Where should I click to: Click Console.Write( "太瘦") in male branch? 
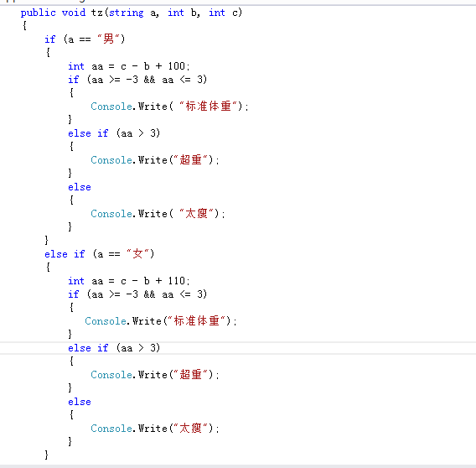[x=158, y=213]
